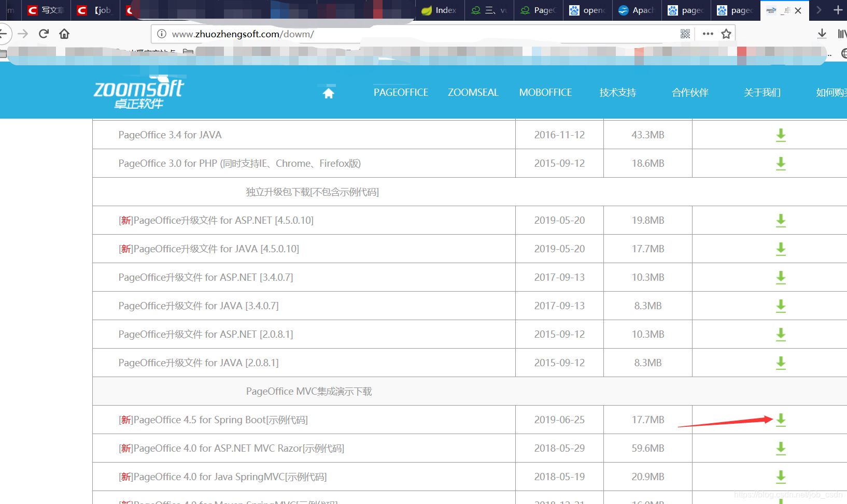The image size is (847, 504).
Task: Download PageOffice 4.0 Java SpringMVC
Action: (x=781, y=477)
